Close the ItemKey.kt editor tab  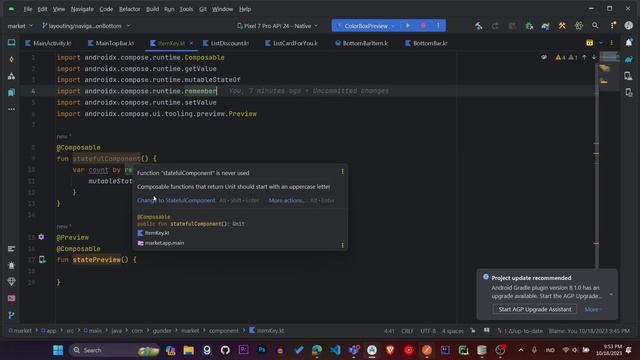point(191,43)
